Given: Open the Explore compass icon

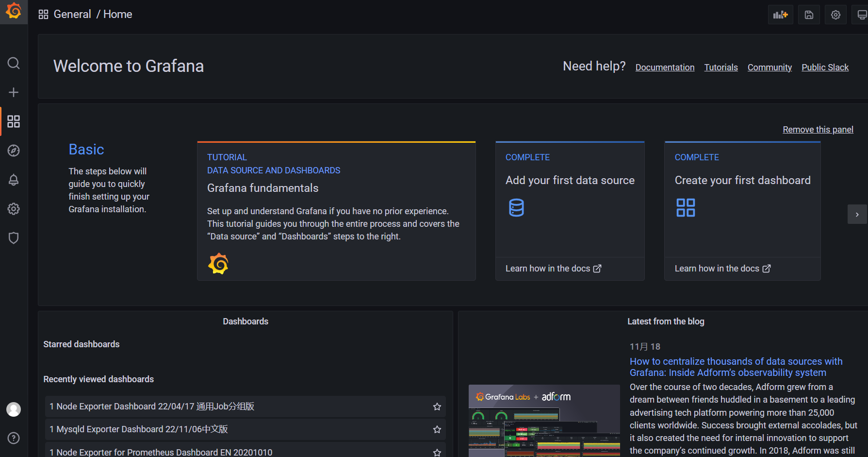Looking at the screenshot, I should [x=14, y=151].
